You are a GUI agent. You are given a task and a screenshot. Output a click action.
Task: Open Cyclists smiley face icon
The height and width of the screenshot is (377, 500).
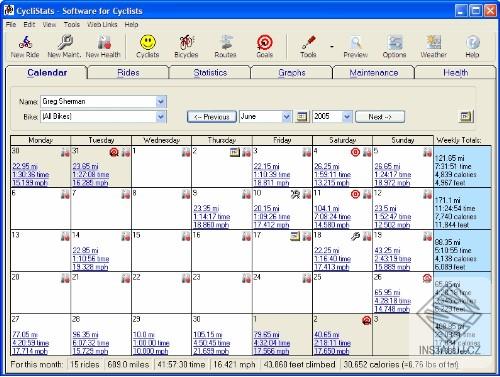[148, 42]
